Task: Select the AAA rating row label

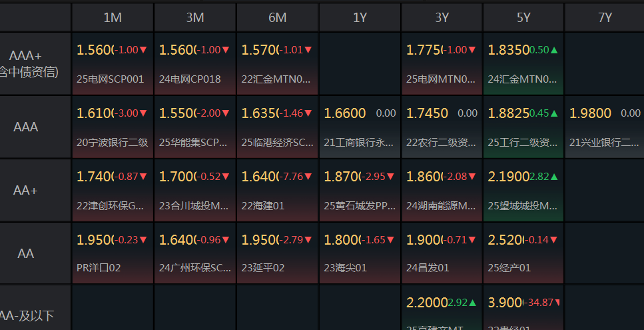Action: coord(25,127)
